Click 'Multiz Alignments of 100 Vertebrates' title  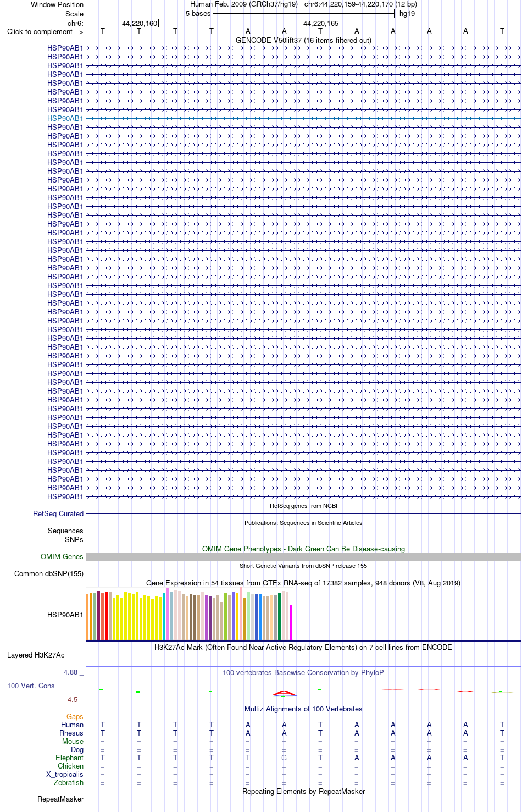pyautogui.click(x=303, y=709)
